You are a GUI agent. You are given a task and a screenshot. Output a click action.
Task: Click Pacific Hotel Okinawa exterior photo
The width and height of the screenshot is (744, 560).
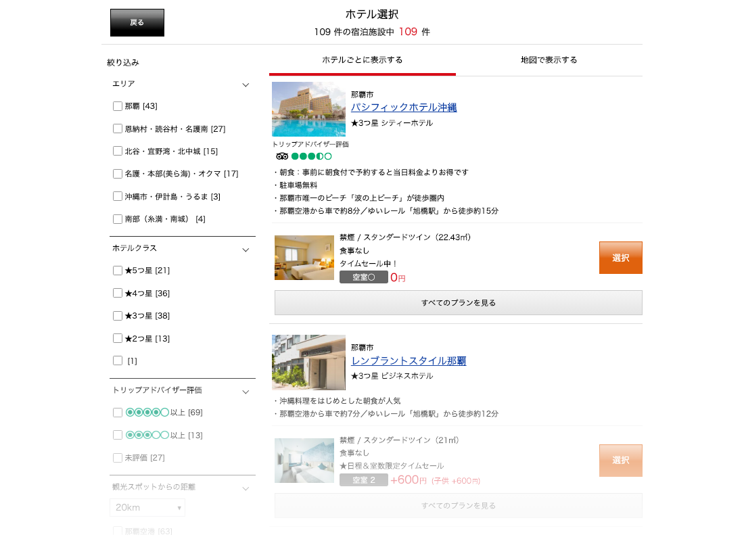point(308,109)
